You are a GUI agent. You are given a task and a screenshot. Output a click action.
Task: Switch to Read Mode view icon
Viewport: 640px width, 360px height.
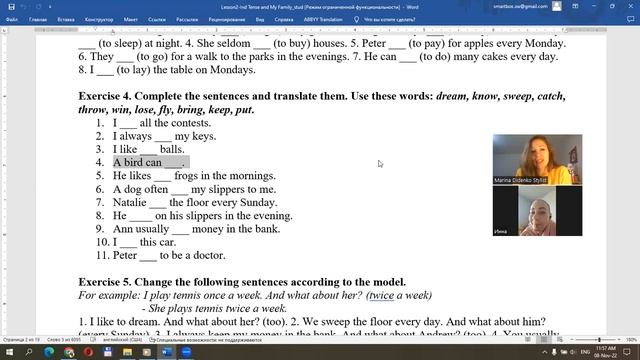(x=528, y=340)
